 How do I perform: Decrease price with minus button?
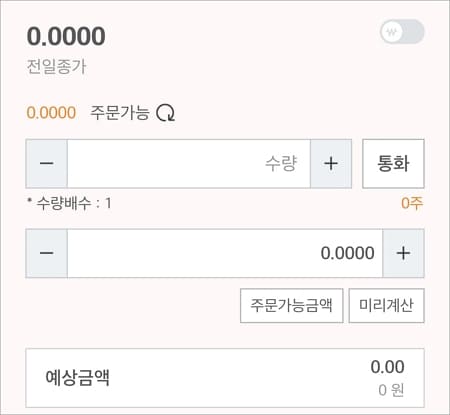47,253
